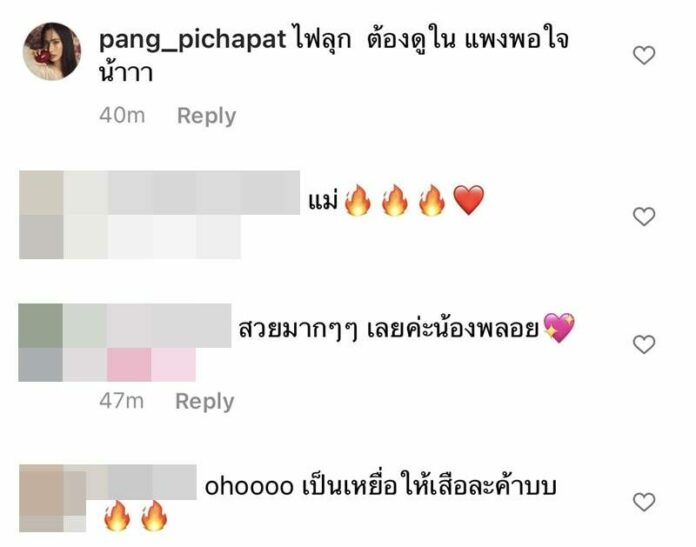
Task: Click the แม่ word before fire emojis
Action: [323, 200]
